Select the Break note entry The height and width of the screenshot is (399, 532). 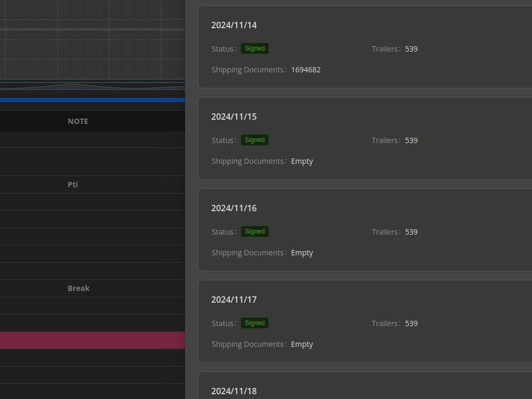pyautogui.click(x=79, y=288)
